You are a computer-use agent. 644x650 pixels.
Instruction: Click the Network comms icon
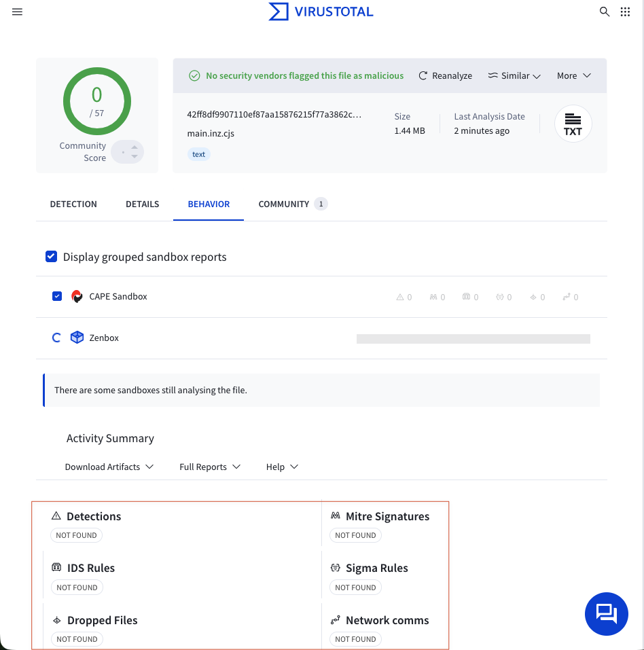(335, 620)
